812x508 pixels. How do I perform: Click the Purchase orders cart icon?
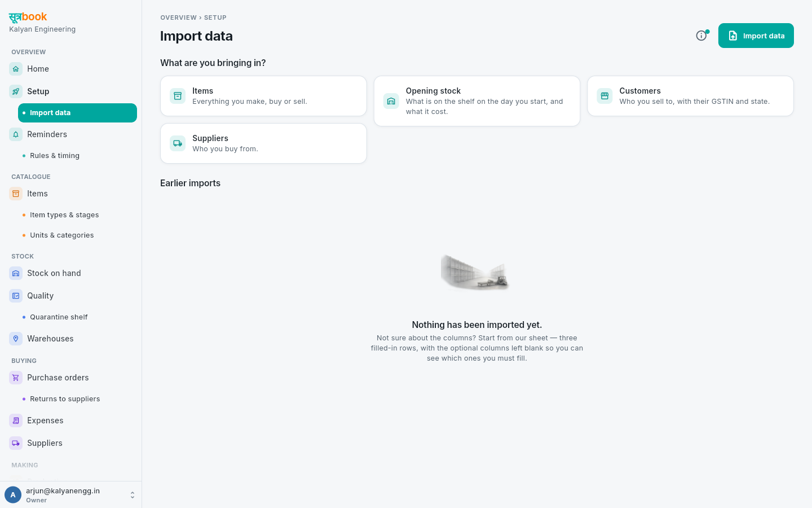(16, 378)
